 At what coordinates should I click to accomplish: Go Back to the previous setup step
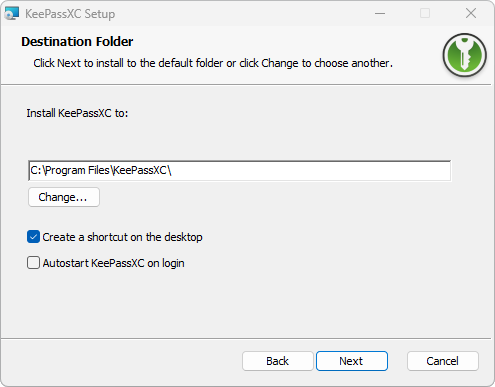[278, 361]
